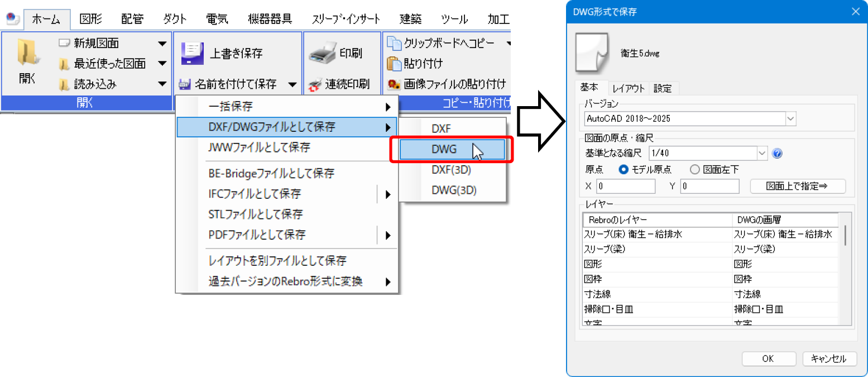Screen dimensions: 868x377
Task: Click the 貼り付け clipboard icon
Action: pyautogui.click(x=395, y=64)
